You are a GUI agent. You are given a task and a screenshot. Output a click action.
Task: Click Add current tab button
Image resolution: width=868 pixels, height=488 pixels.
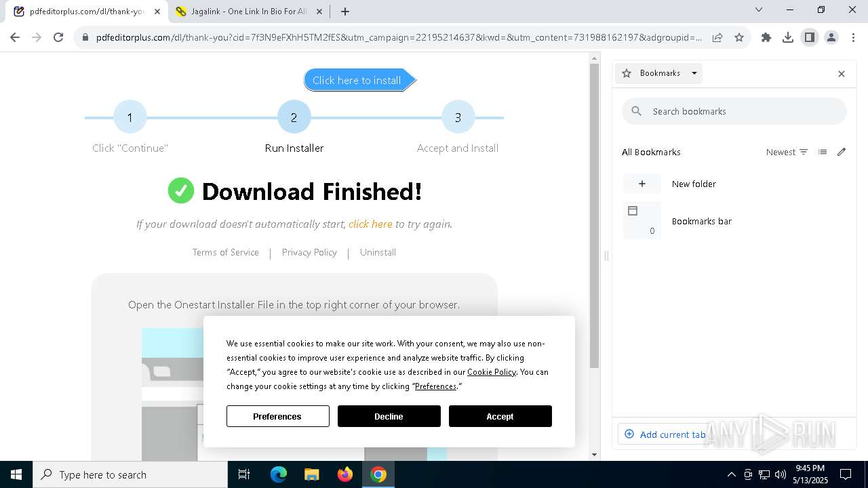[x=665, y=434]
